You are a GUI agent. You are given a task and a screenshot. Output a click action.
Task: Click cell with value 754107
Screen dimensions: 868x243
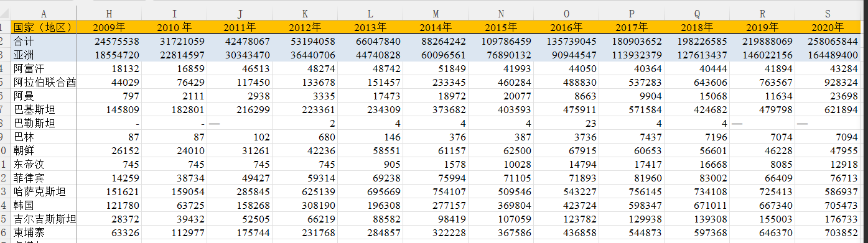pyautogui.click(x=436, y=191)
